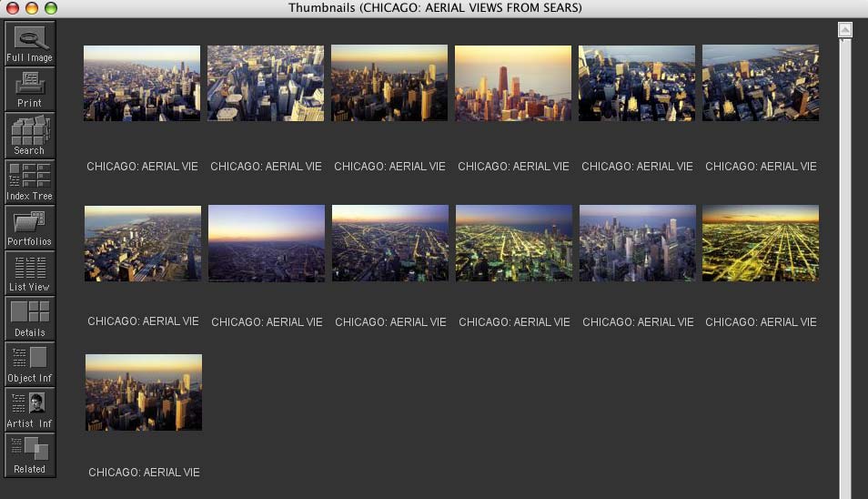Click caption under yellow street grid thumbnail
The image size is (868, 499).
coord(762,321)
